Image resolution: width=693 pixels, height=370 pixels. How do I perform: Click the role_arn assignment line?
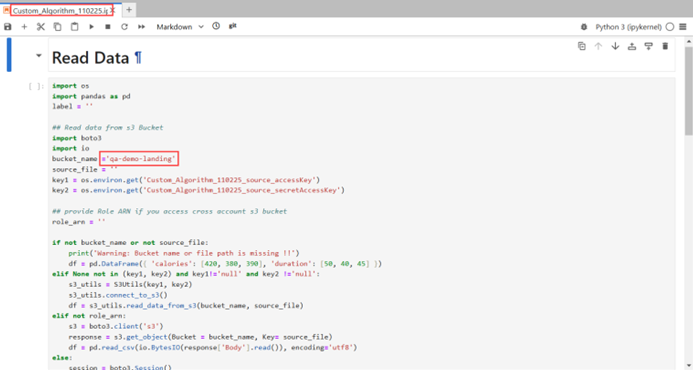pos(79,222)
